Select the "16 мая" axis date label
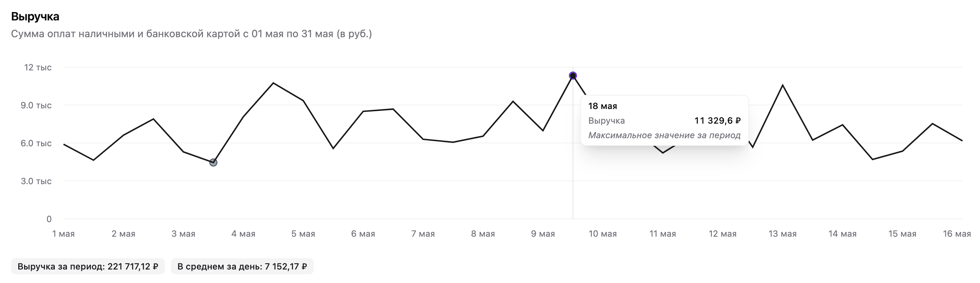 click(957, 234)
